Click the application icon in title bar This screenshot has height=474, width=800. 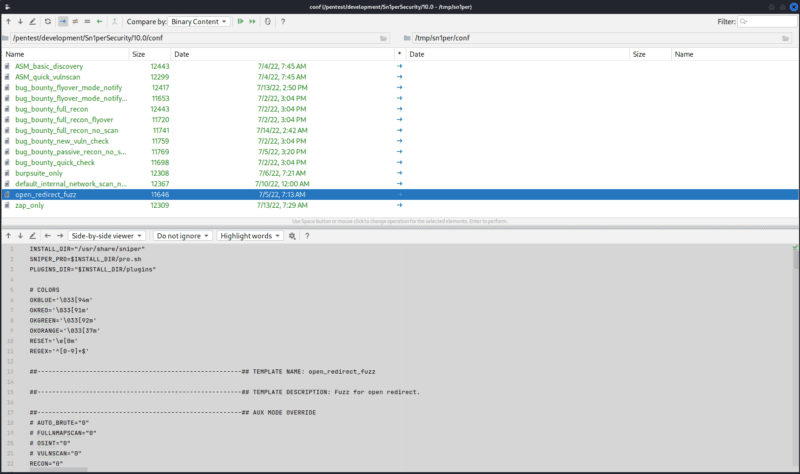pos(8,7)
